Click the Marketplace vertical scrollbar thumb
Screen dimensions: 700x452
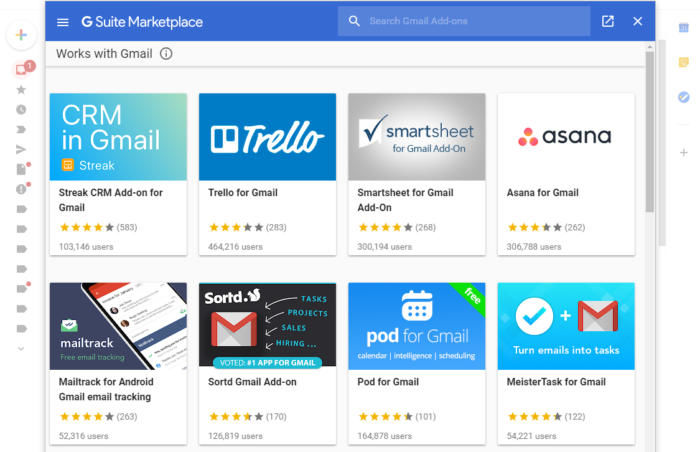pyautogui.click(x=650, y=132)
